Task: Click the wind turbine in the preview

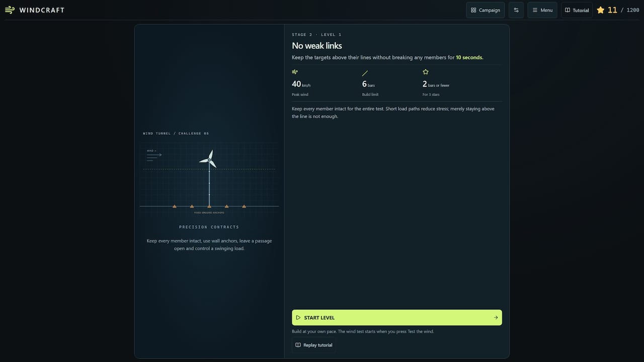Action: click(x=209, y=177)
